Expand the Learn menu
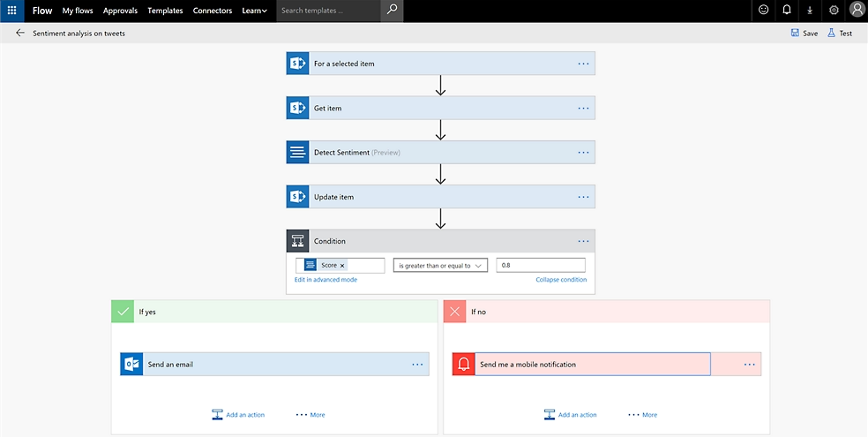This screenshot has width=868, height=437. tap(254, 11)
